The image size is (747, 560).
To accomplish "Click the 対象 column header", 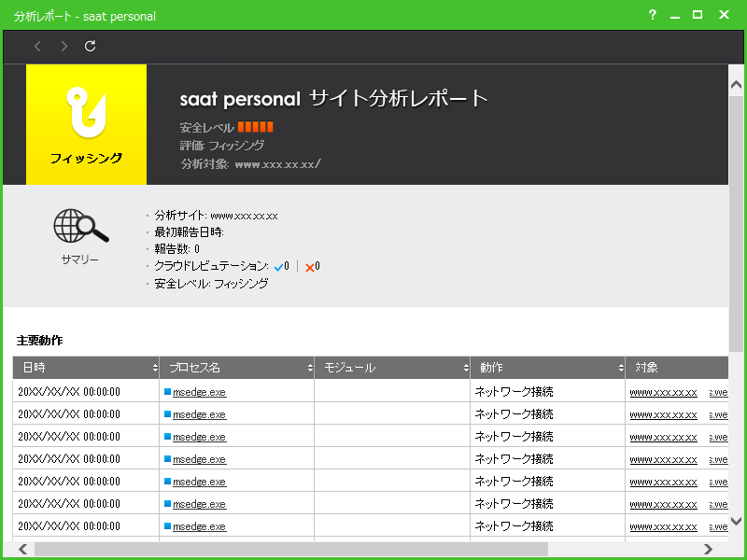I will click(677, 368).
